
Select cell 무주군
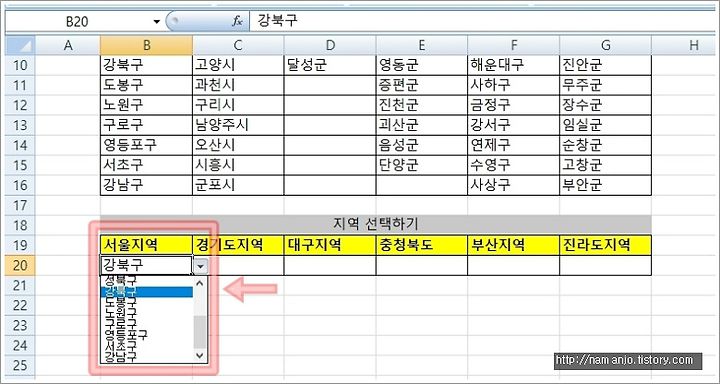click(x=606, y=85)
